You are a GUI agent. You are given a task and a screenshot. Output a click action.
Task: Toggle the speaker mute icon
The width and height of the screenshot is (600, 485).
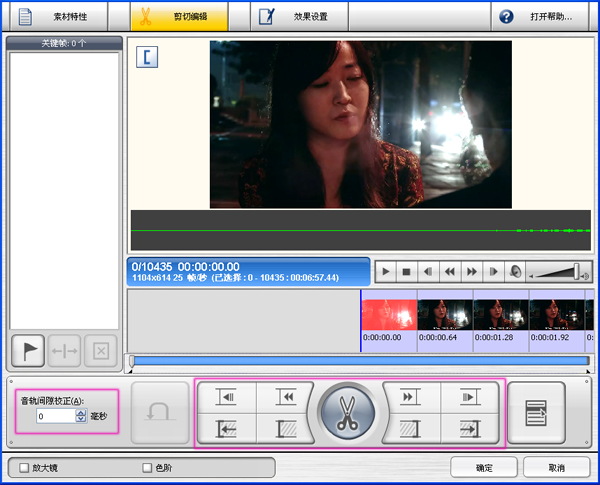pos(515,272)
